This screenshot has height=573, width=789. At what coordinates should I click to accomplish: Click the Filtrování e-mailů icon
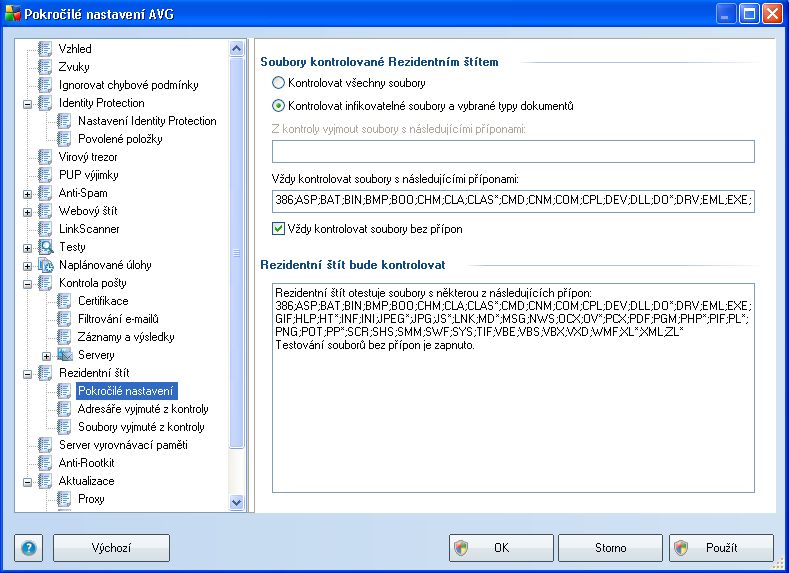[x=64, y=319]
